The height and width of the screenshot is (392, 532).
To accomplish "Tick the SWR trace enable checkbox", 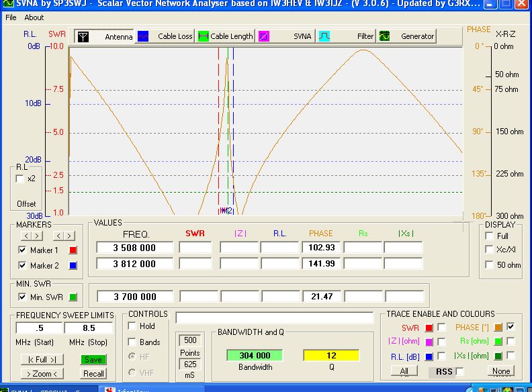I will tap(441, 327).
